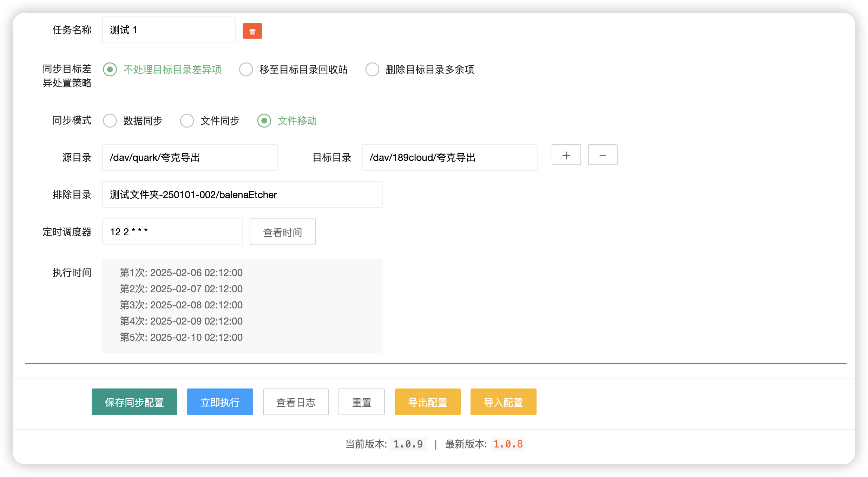Image resolution: width=868 pixels, height=477 pixels.
Task: Click 查看时间 to preview schedule times
Action: 282,231
